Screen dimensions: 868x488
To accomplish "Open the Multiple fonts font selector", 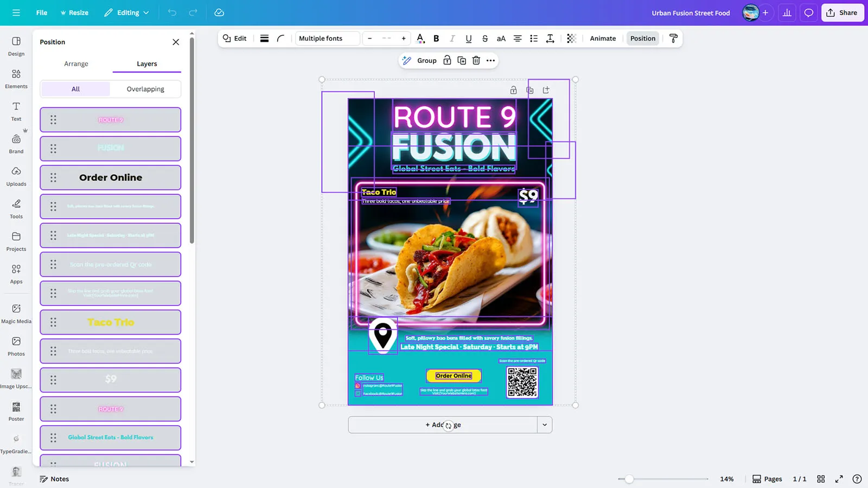I will pos(328,38).
